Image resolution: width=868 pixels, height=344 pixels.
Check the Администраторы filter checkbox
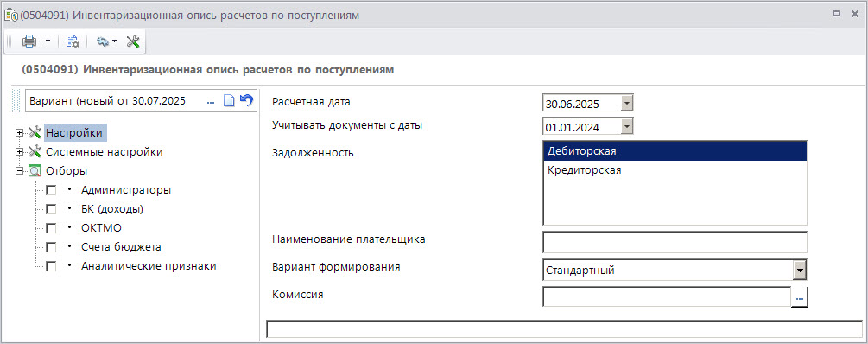[x=51, y=190]
